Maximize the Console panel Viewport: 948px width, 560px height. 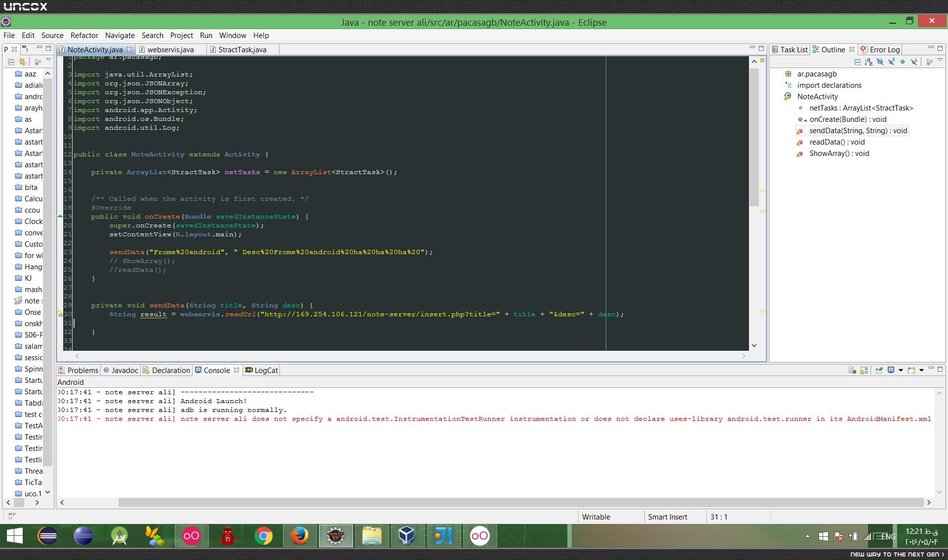[x=940, y=369]
